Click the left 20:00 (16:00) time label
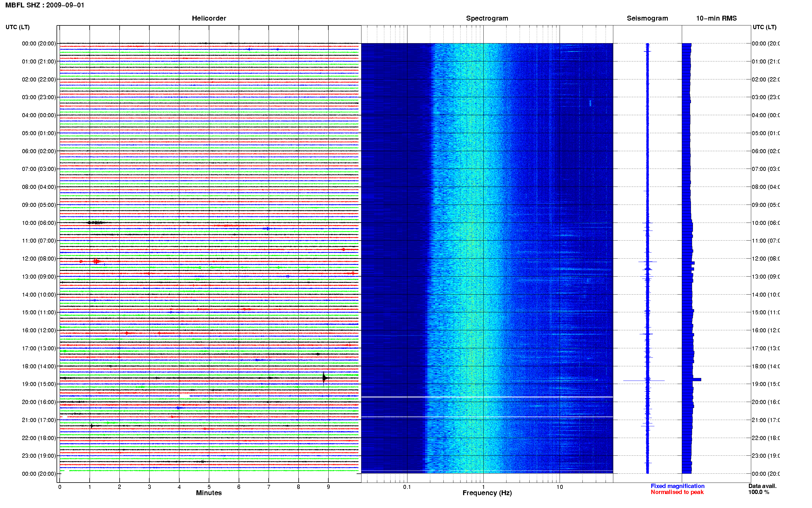Viewport: 812px width, 508px height. click(39, 402)
